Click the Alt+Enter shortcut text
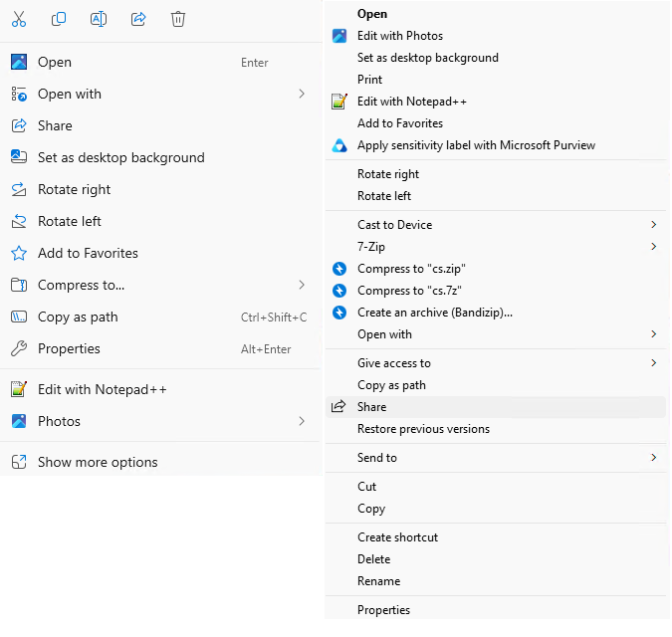 tap(266, 349)
